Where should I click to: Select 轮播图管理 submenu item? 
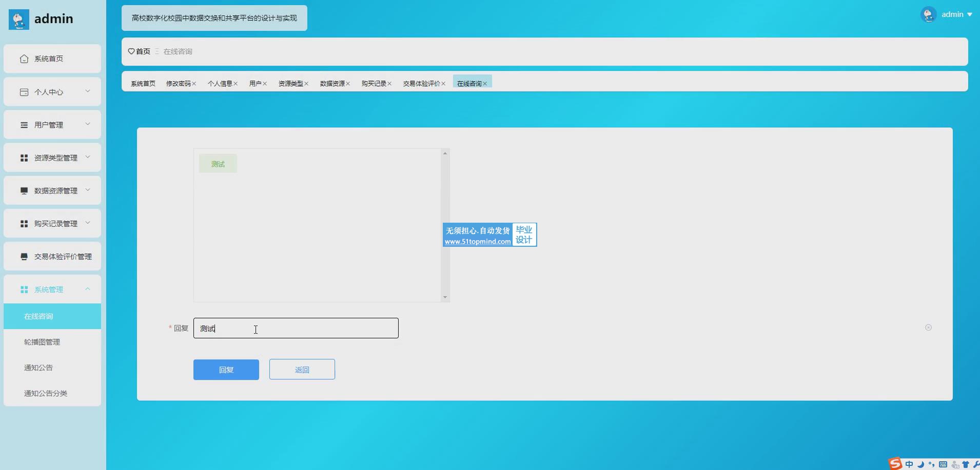52,342
